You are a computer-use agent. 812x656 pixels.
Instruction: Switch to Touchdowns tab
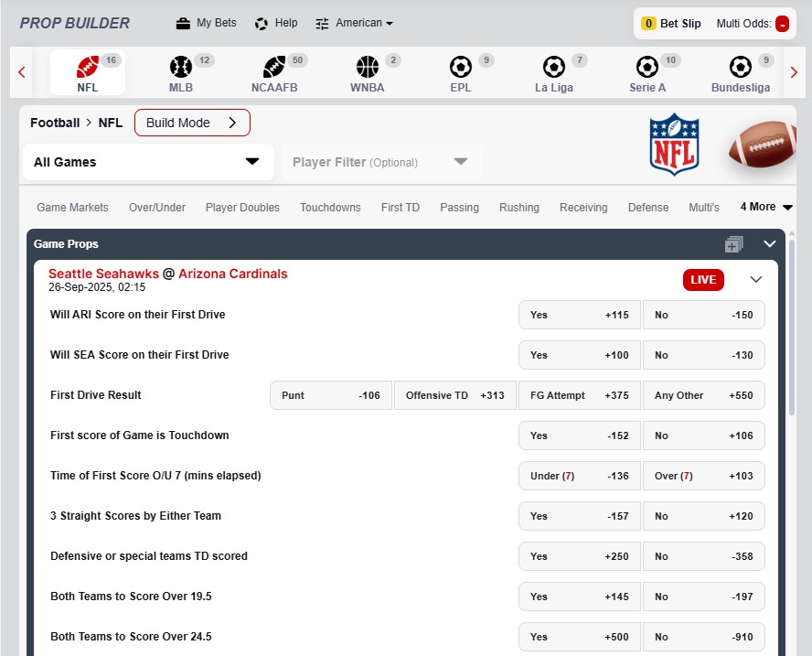click(x=330, y=208)
